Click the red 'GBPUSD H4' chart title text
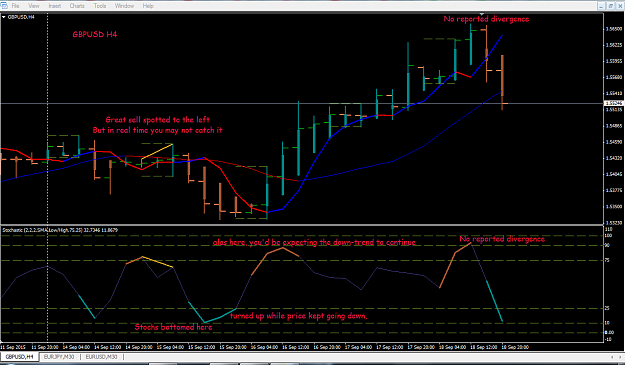 (x=94, y=34)
